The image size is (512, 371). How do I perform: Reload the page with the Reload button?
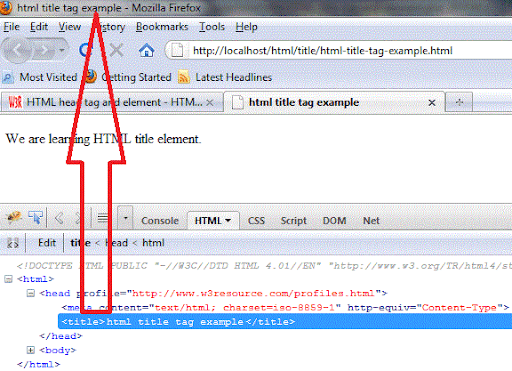pos(85,51)
